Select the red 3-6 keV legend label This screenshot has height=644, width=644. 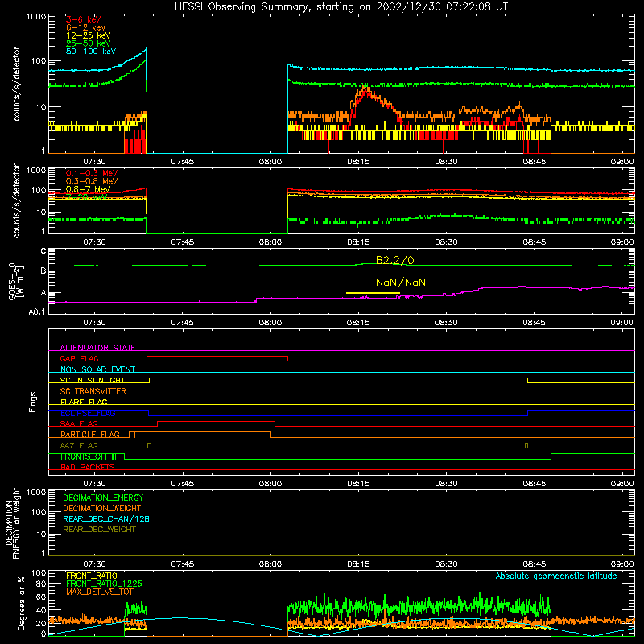(x=84, y=19)
